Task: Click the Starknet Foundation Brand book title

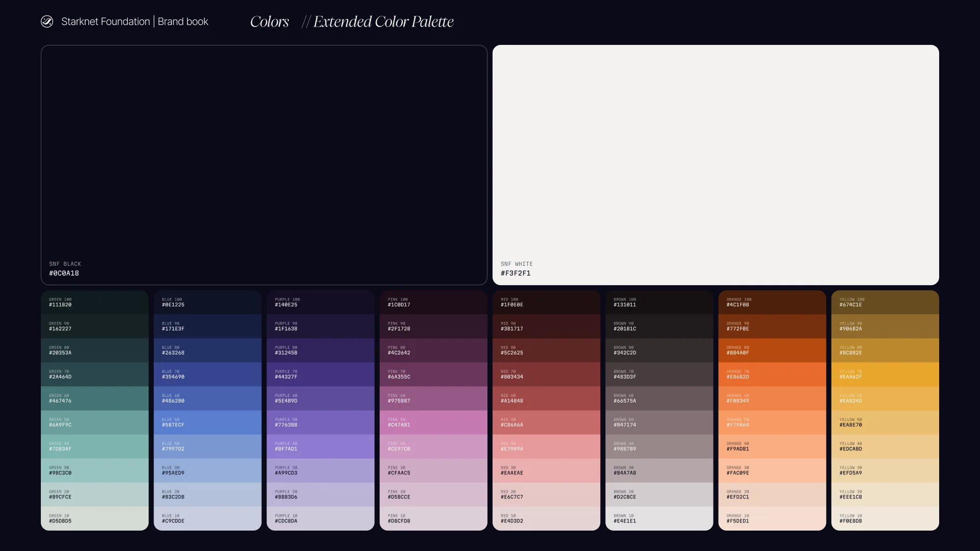Action: [135, 21]
